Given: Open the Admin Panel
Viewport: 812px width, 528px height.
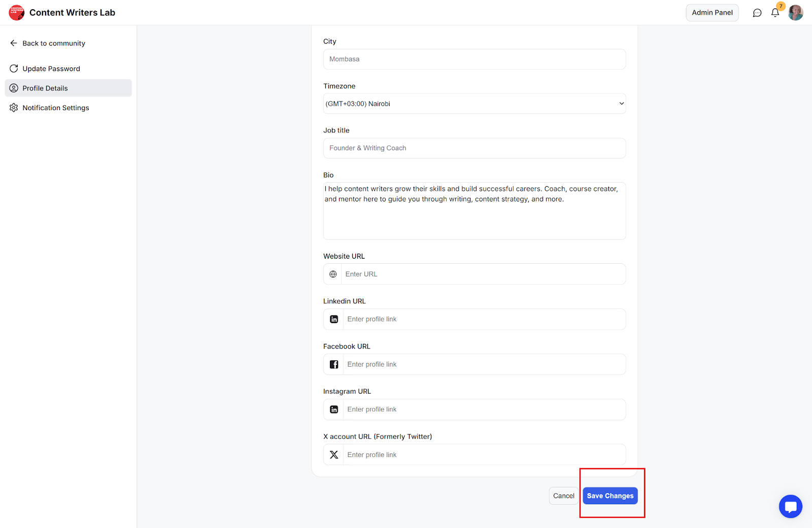Looking at the screenshot, I should (712, 13).
